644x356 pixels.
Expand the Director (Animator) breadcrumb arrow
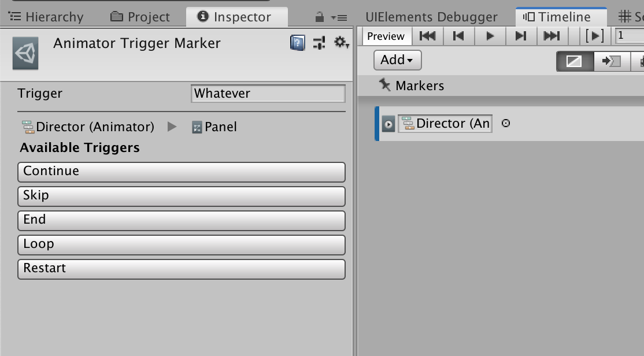pos(172,127)
